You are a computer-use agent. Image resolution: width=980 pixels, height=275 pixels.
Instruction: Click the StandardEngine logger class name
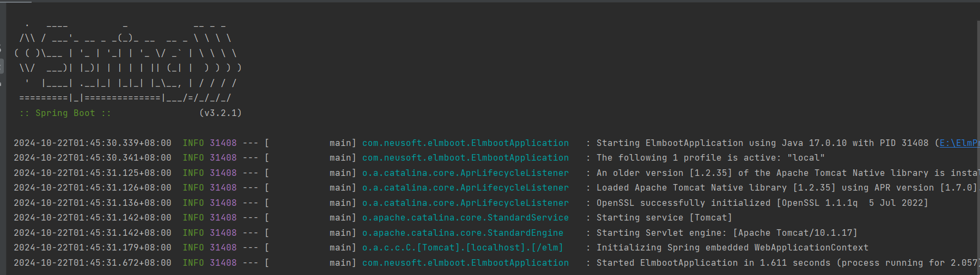click(462, 233)
